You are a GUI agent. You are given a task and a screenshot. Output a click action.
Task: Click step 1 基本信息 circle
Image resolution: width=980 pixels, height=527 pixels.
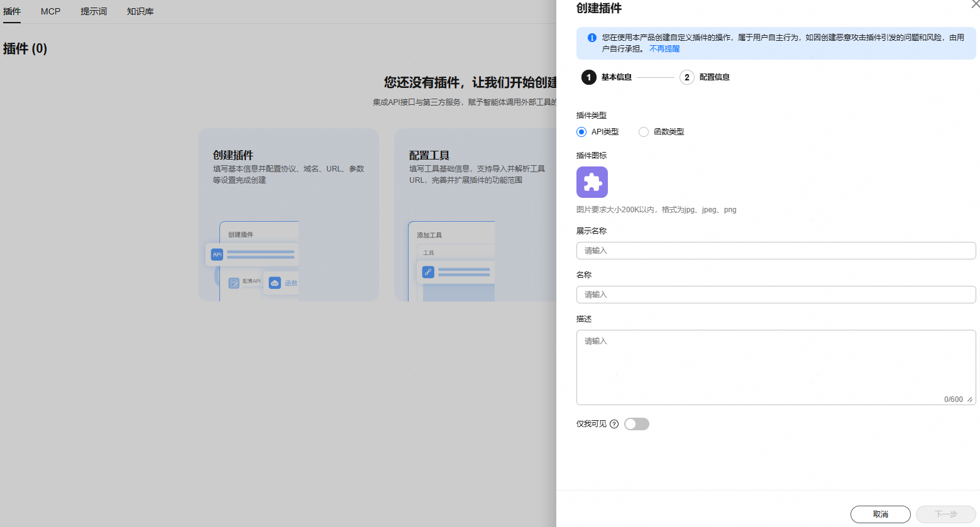(x=588, y=77)
